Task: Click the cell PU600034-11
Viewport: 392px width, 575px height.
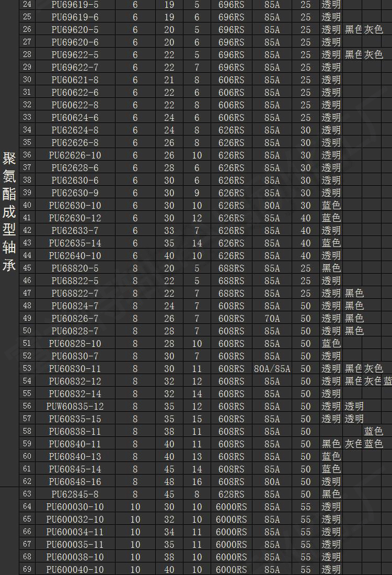Action: [x=75, y=532]
